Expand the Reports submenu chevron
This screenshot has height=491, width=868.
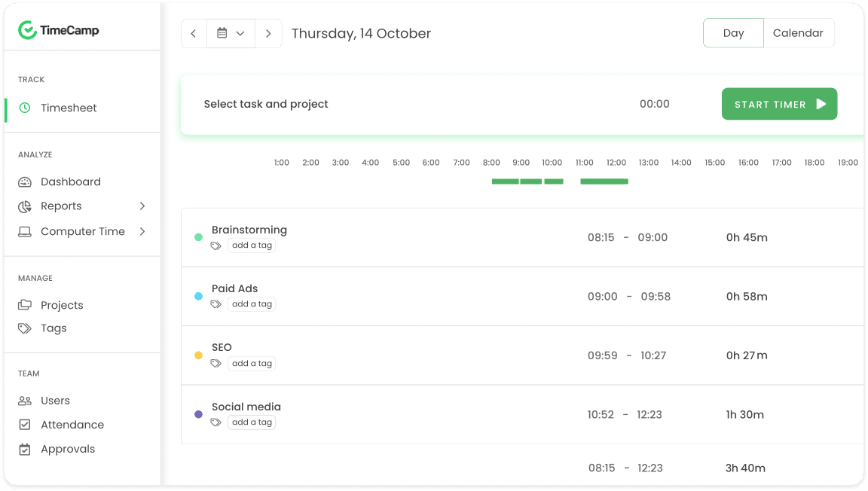coord(143,206)
